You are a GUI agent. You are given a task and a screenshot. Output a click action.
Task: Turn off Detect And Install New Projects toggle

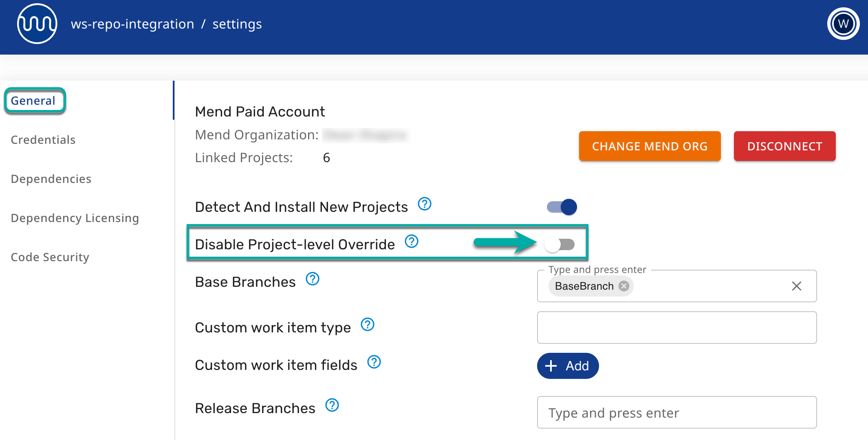pyautogui.click(x=562, y=207)
